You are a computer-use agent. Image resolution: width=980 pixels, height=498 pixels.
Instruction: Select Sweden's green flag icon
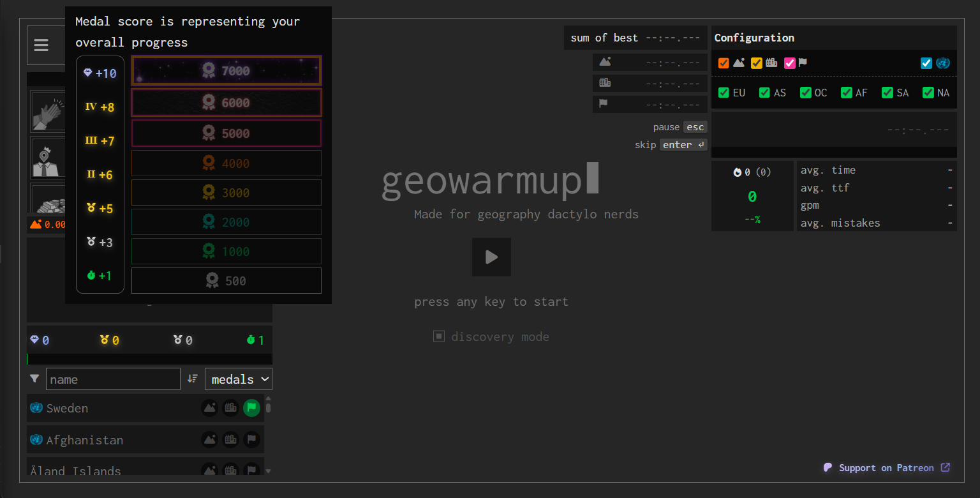(x=251, y=407)
